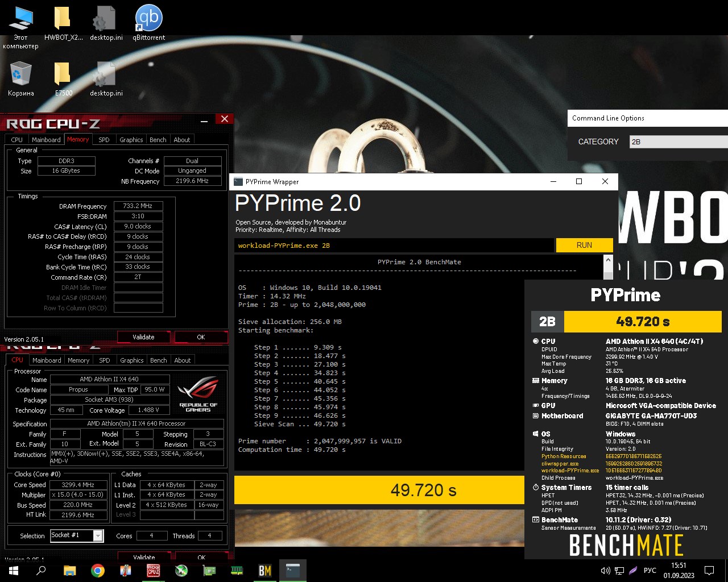Open the HWBOT_X2 folder on desktop
The width and height of the screenshot is (728, 582).
[x=63, y=24]
